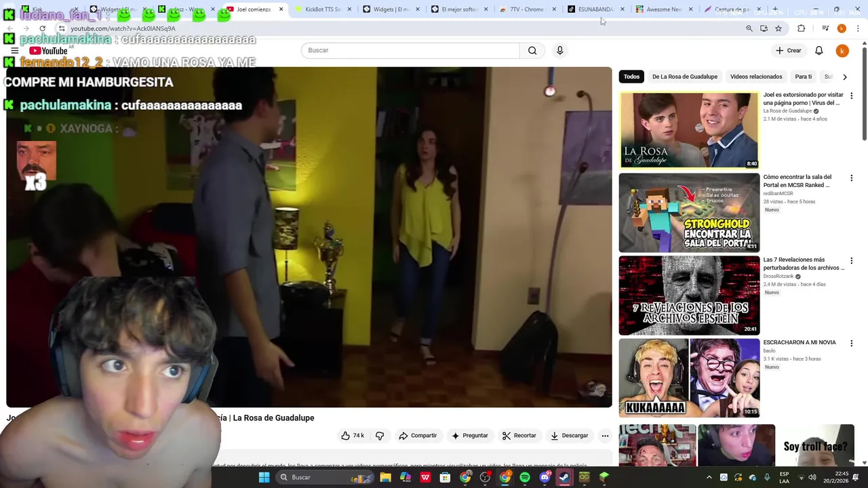The width and height of the screenshot is (868, 488).
Task: Open options for Stronghold video
Action: [851, 178]
